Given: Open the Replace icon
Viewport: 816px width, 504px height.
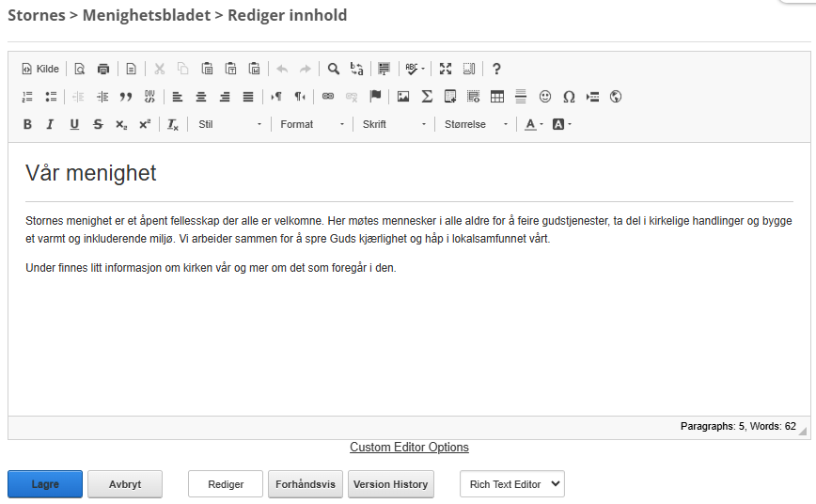Looking at the screenshot, I should 357,69.
